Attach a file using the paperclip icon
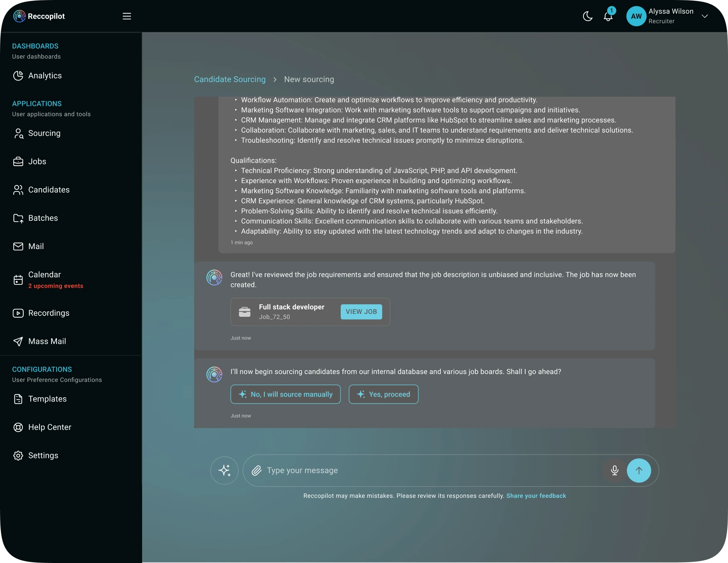This screenshot has height=563, width=728. pos(257,470)
